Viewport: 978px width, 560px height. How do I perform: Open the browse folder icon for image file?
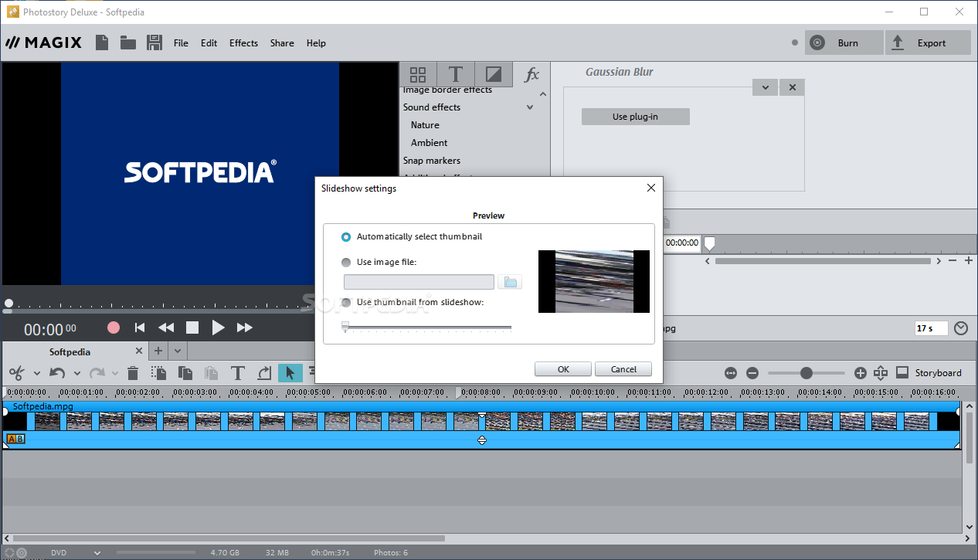pyautogui.click(x=510, y=282)
